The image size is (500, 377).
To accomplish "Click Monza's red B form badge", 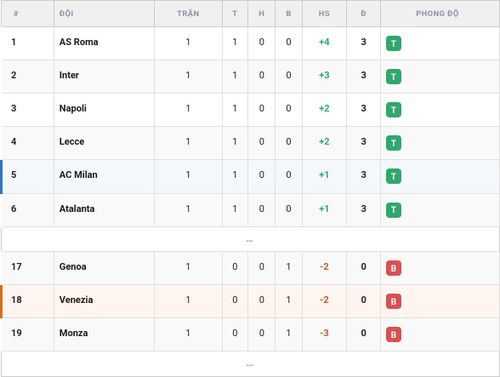I will [393, 334].
